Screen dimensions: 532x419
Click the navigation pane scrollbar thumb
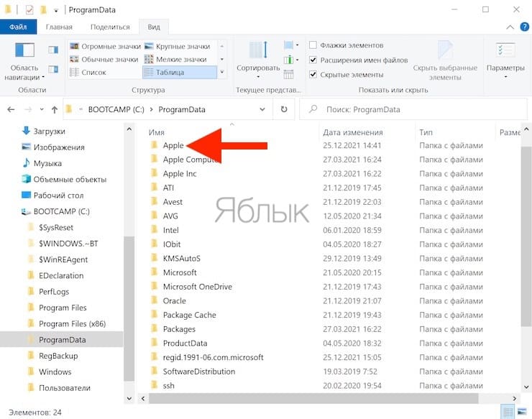[129, 308]
